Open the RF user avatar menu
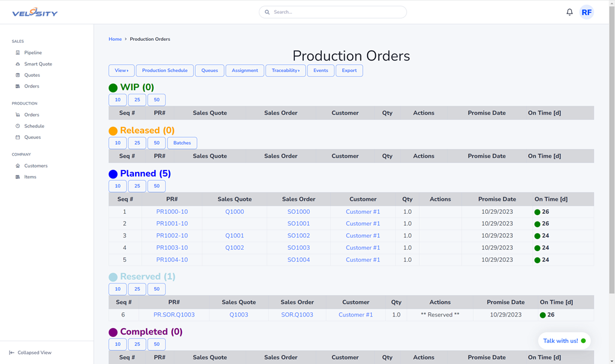 pos(586,12)
